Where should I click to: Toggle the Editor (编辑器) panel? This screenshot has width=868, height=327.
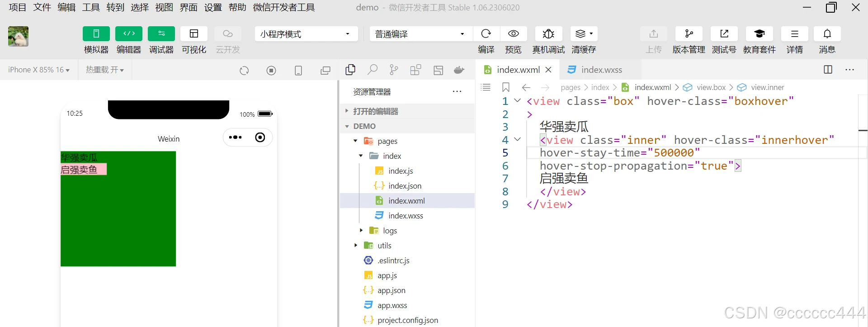129,34
